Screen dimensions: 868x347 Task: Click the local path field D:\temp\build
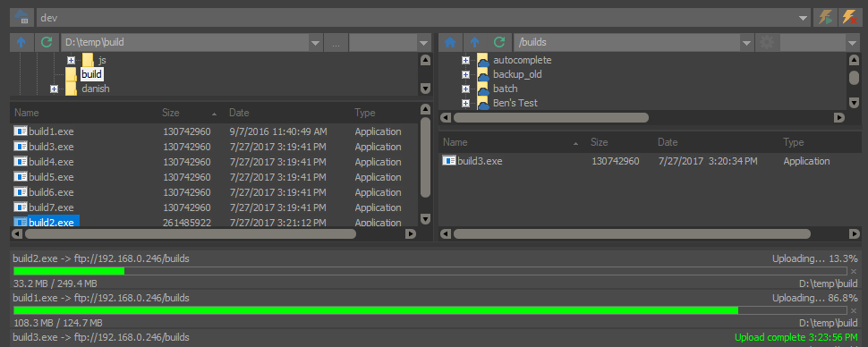(x=185, y=42)
